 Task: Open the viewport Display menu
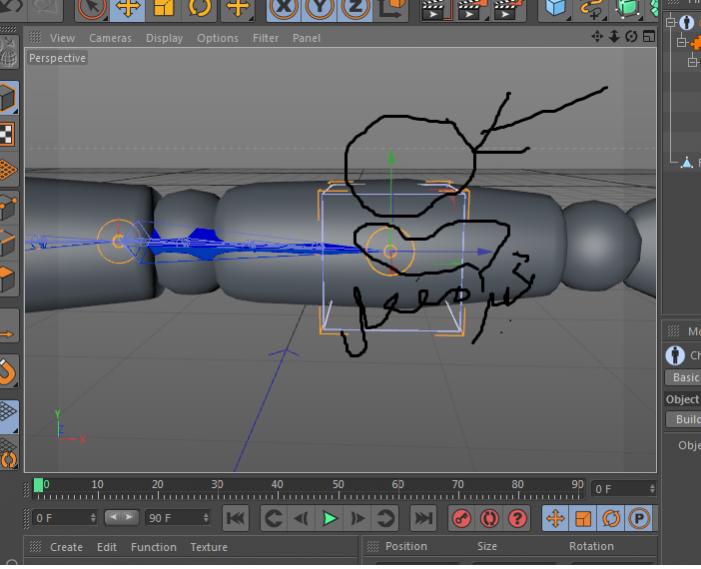pos(164,38)
